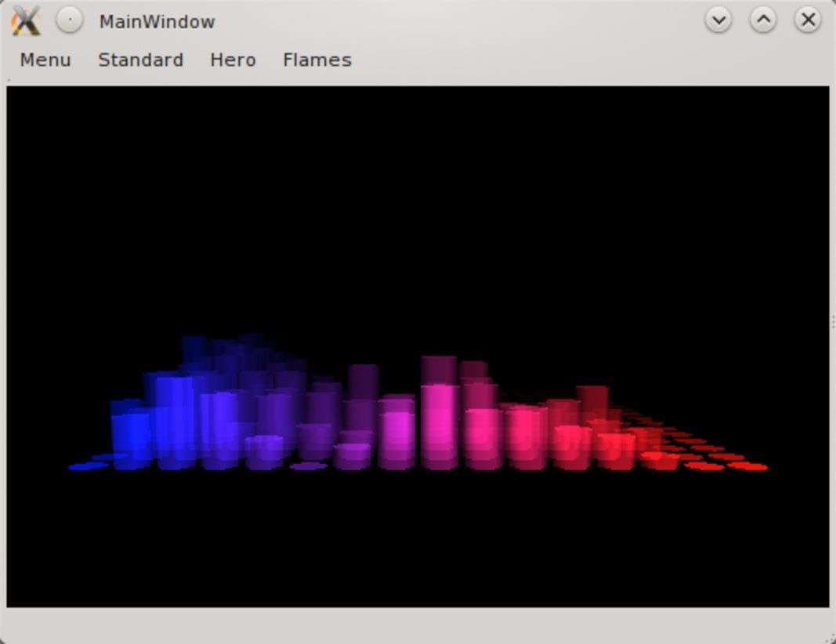The image size is (836, 644).
Task: Maximize window with the up chevron button
Action: (763, 20)
